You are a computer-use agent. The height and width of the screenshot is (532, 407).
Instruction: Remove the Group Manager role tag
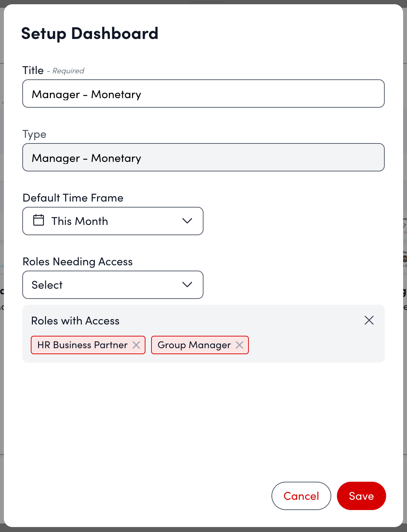[240, 345]
